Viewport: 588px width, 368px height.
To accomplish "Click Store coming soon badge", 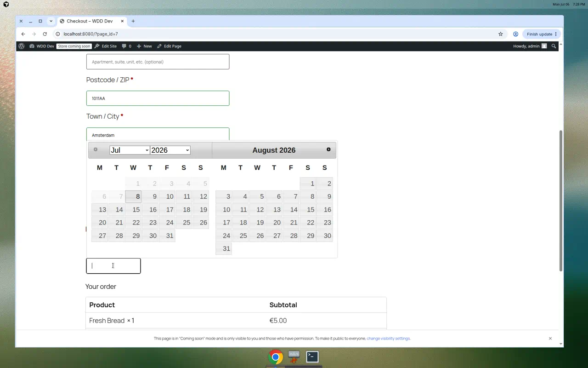I will [x=74, y=46].
